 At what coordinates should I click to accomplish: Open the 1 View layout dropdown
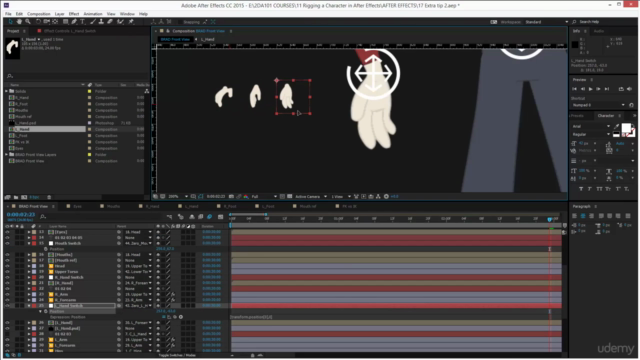click(341, 197)
